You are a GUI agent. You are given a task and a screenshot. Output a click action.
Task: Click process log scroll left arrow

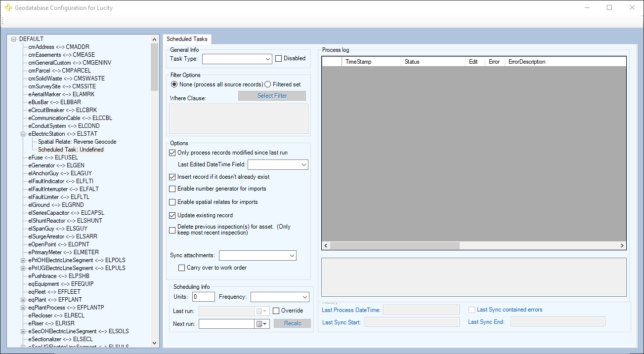[326, 245]
